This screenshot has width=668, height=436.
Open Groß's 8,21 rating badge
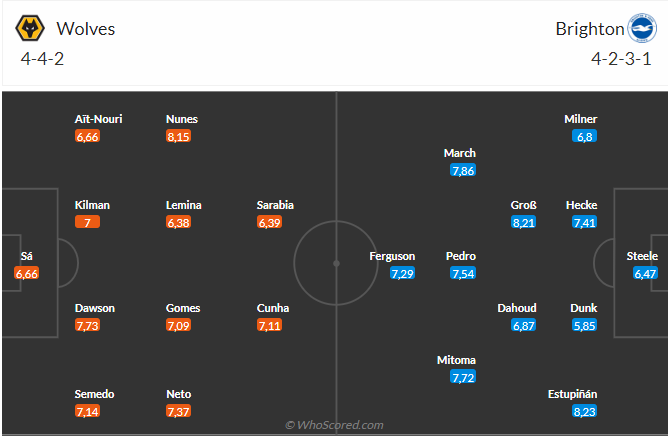[x=523, y=222]
